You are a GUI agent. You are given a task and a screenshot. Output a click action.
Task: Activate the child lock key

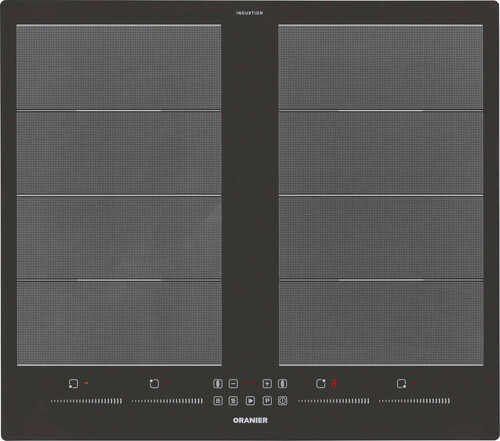coord(218,401)
